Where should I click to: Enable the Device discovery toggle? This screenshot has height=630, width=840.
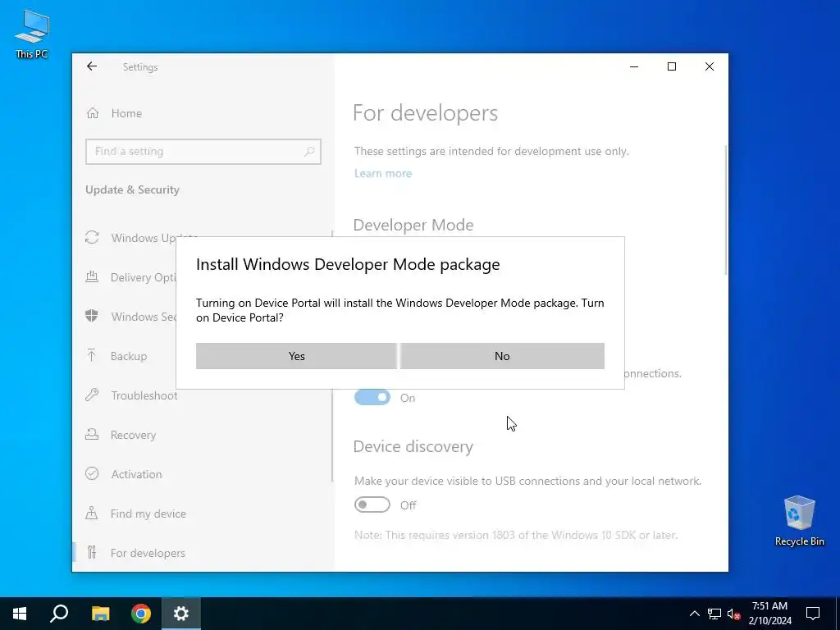[372, 504]
